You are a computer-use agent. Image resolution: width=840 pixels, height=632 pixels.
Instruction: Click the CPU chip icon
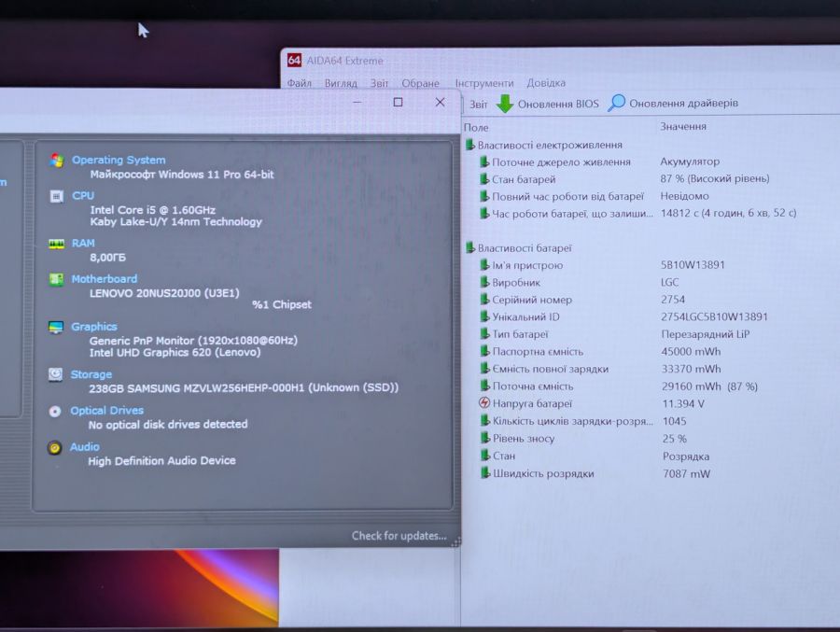tap(56, 196)
